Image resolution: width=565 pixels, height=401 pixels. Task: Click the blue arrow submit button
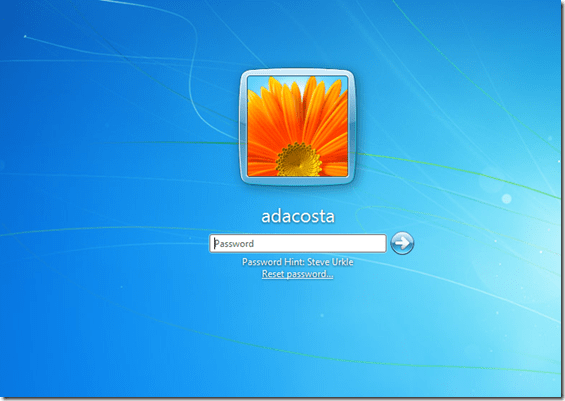click(x=402, y=243)
